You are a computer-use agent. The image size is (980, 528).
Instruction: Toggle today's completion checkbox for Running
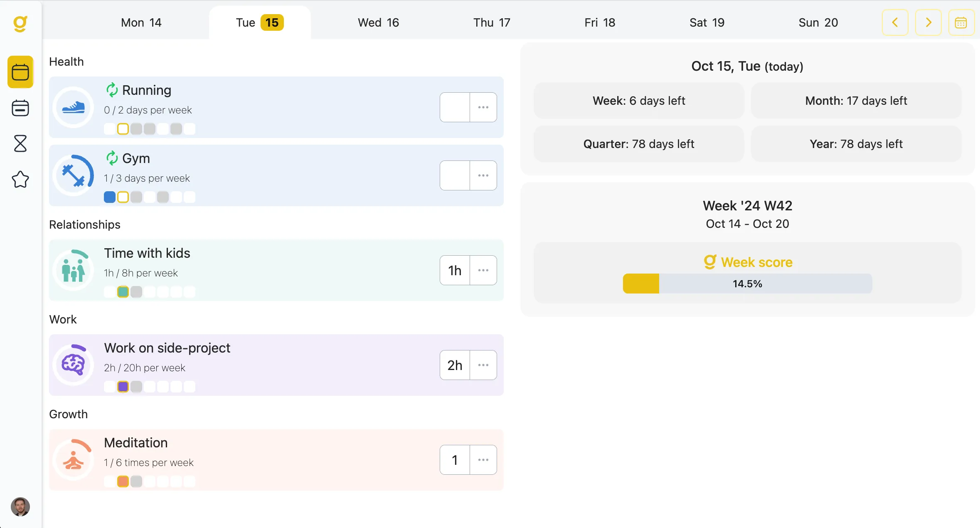(x=123, y=129)
